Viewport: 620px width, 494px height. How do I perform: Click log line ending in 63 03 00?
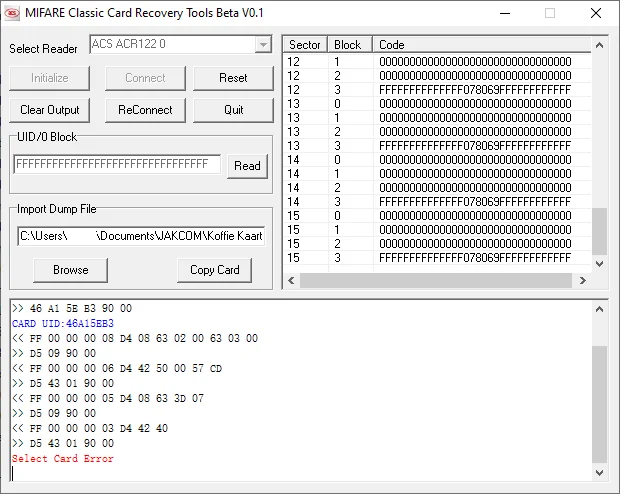[135, 339]
